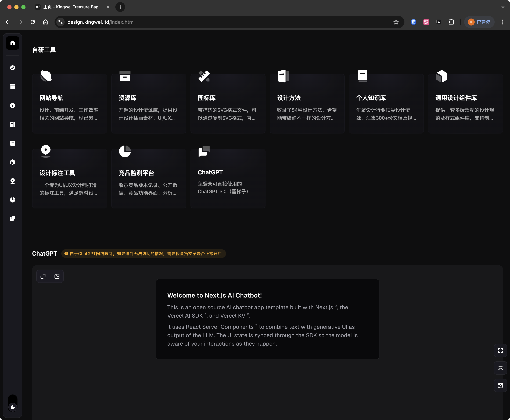The image size is (510, 420).
Task: Expand ChatGPT panel with the expand arrows icon
Action: point(43,276)
